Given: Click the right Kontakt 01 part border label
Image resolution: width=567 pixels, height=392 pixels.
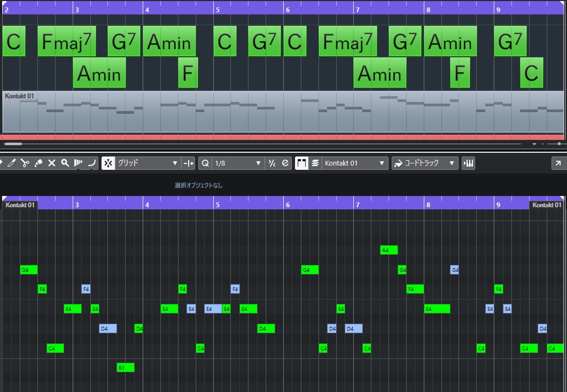Looking at the screenshot, I should [547, 205].
